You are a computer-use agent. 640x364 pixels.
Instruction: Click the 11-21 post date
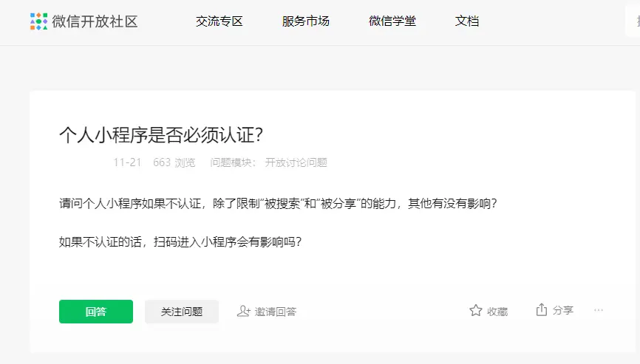[x=127, y=162]
